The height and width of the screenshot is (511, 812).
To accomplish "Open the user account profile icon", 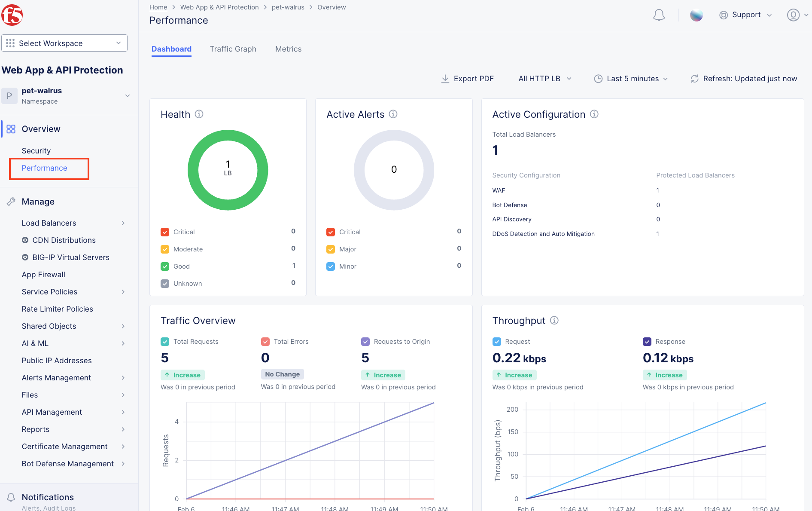I will 793,15.
